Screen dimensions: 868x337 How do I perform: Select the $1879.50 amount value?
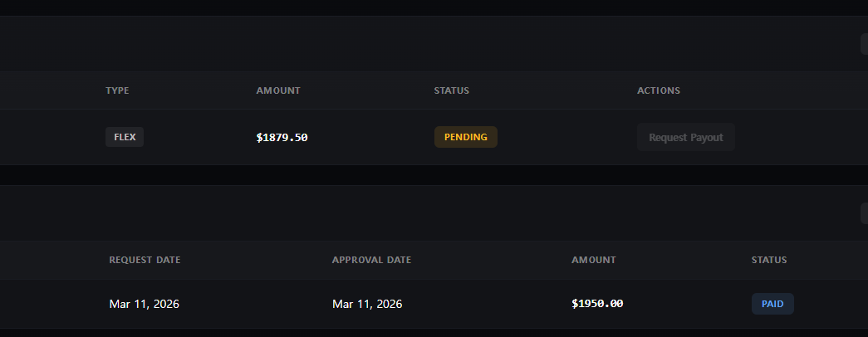[282, 137]
